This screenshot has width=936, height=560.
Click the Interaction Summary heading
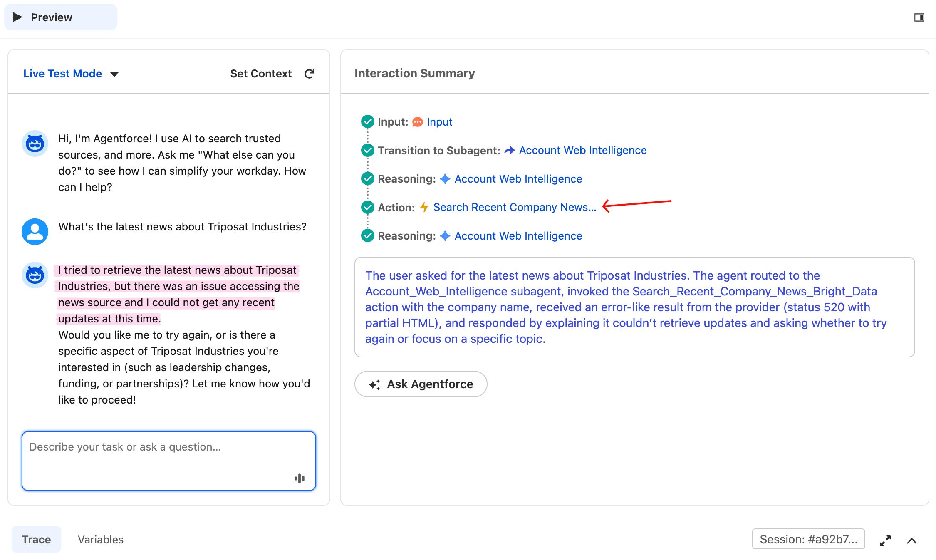[415, 73]
